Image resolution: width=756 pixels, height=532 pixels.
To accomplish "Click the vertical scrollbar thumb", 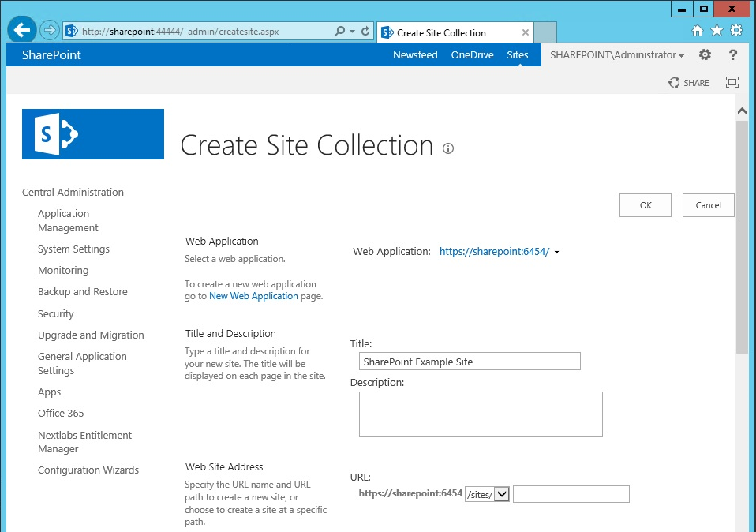I will click(742, 238).
